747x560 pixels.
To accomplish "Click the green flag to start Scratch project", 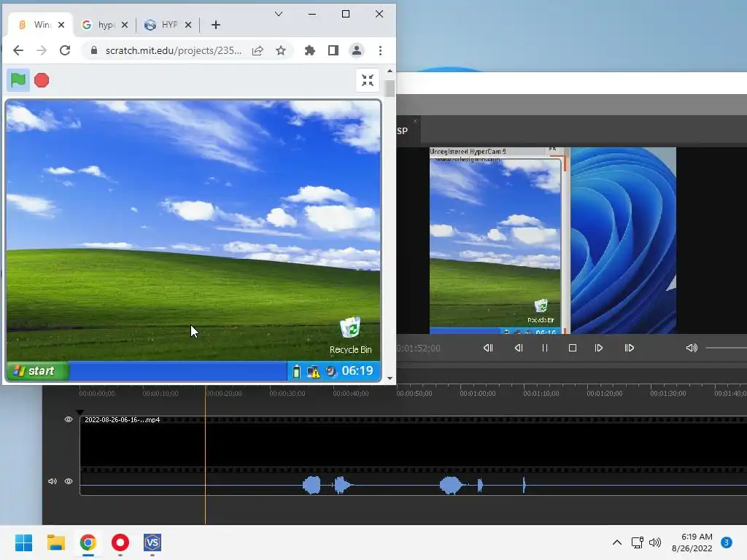I will 18,80.
